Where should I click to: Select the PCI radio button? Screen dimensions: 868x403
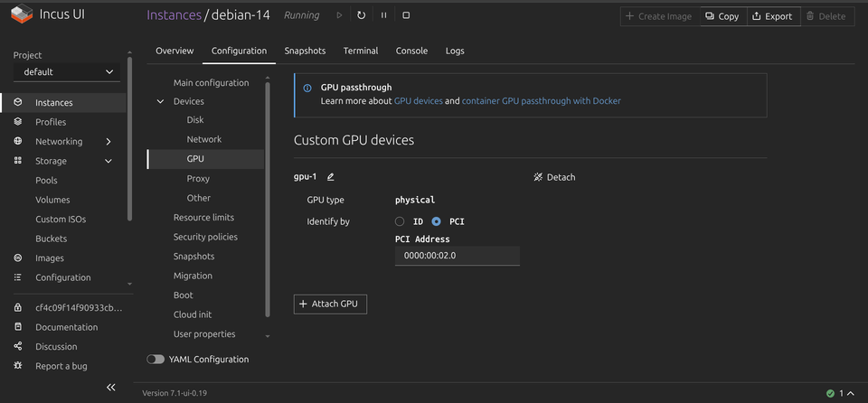[x=436, y=221]
